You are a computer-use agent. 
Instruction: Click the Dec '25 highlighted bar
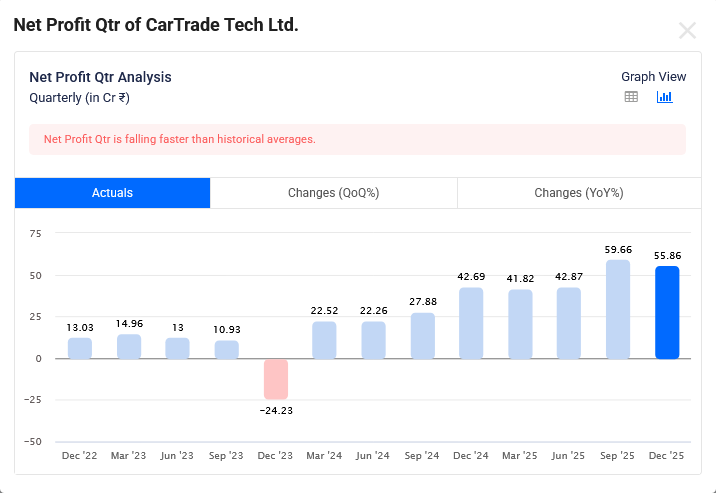tap(667, 312)
